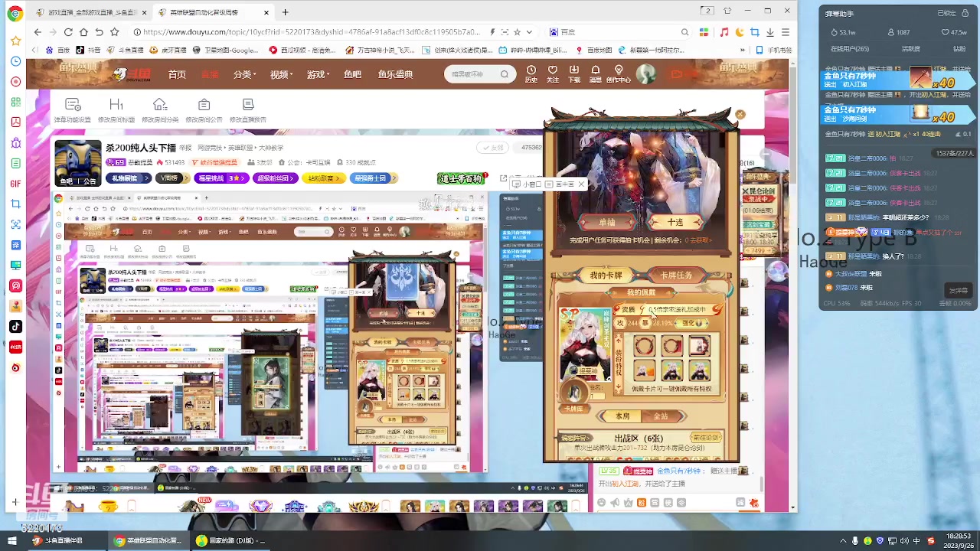Click 修改房间标题 icon

click(x=116, y=110)
